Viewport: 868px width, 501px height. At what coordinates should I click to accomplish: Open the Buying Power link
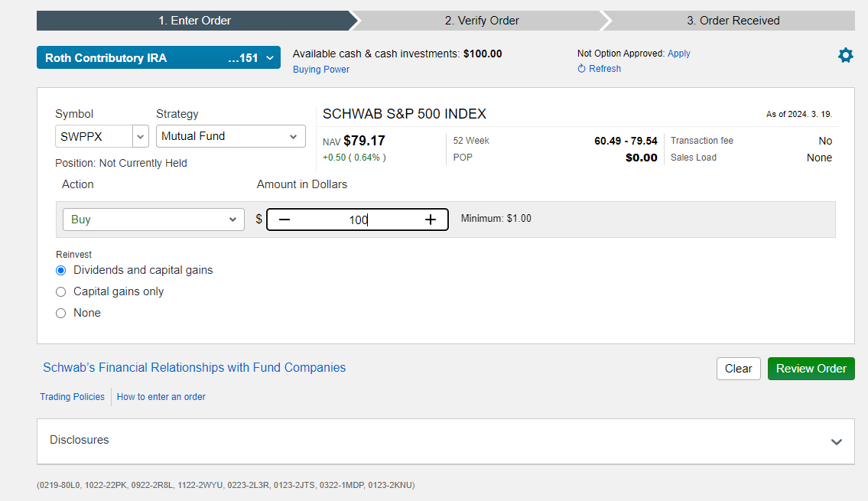tap(321, 69)
